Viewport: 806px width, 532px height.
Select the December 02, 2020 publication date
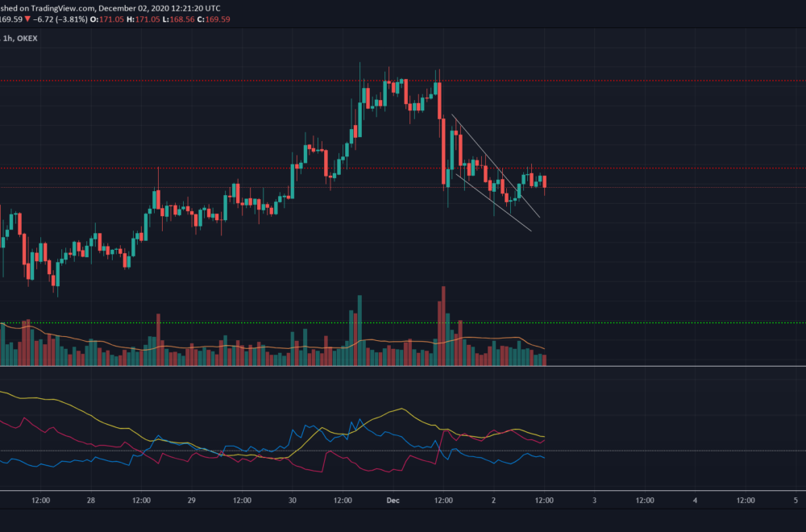point(135,8)
